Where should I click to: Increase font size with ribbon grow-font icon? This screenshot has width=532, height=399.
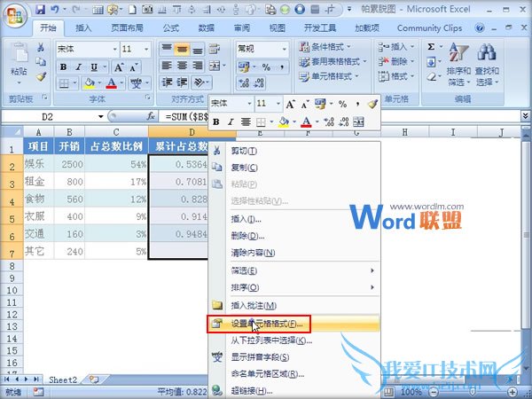point(119,67)
